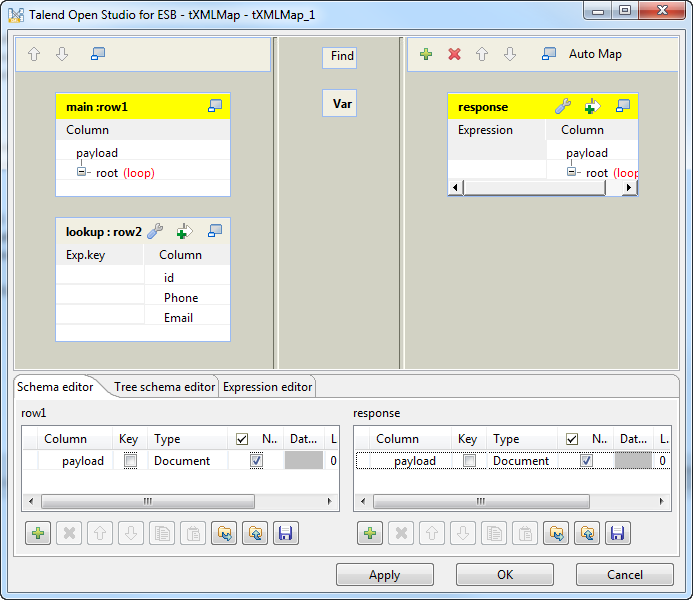Viewport: 693px width, 600px height.
Task: Toggle Key checkbox for row1 payload
Action: click(x=130, y=461)
